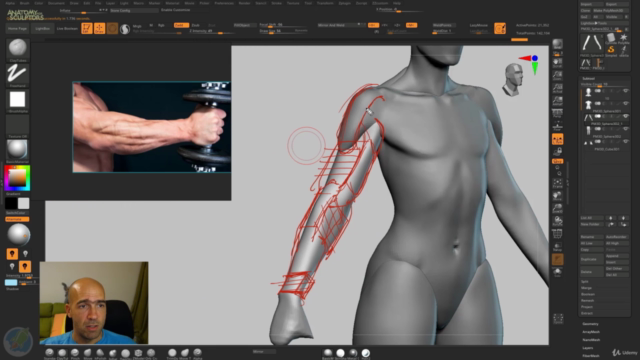640x360 pixels.
Task: Open the Preferences menu
Action: click(224, 3)
